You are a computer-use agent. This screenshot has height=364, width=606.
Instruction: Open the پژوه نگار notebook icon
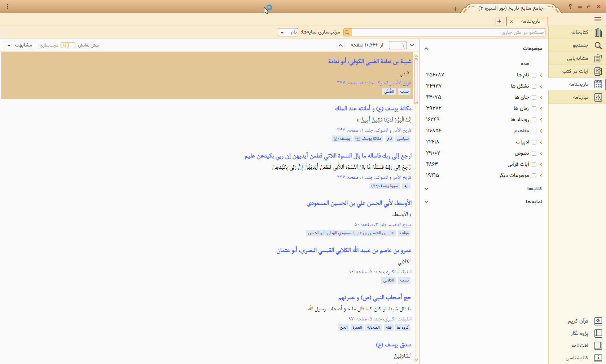coord(598,333)
